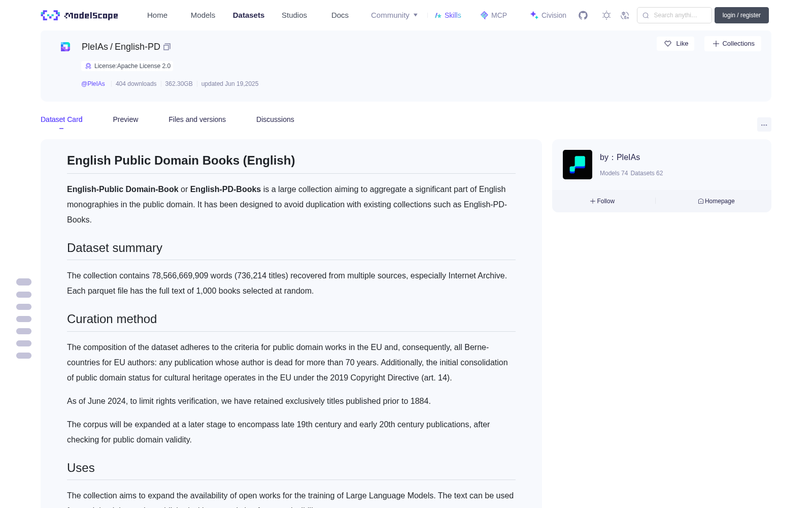Click the login / register button
This screenshot has height=508, width=812.
[x=741, y=15]
